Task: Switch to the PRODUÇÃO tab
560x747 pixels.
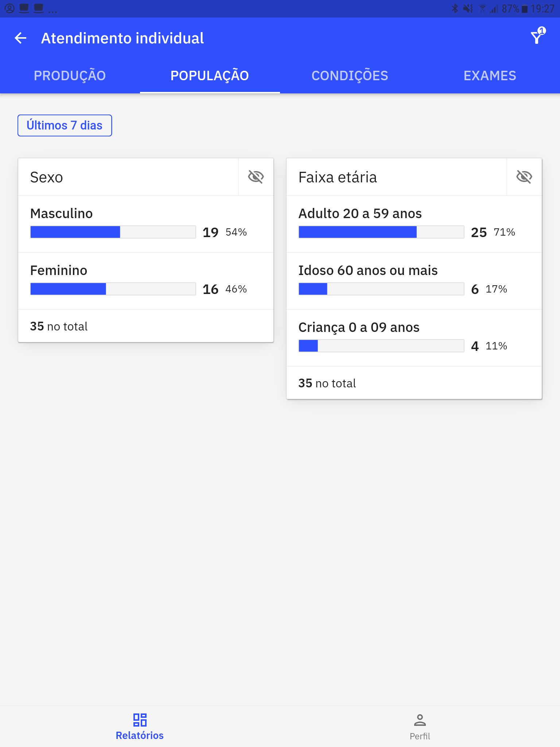Action: 70,76
